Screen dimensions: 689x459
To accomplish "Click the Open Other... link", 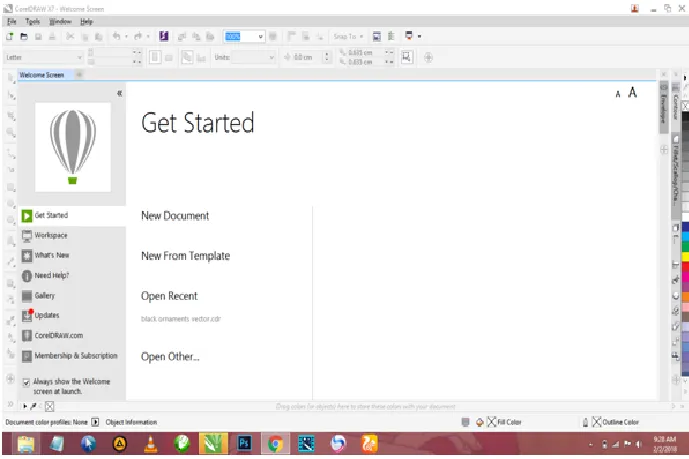I will [170, 356].
